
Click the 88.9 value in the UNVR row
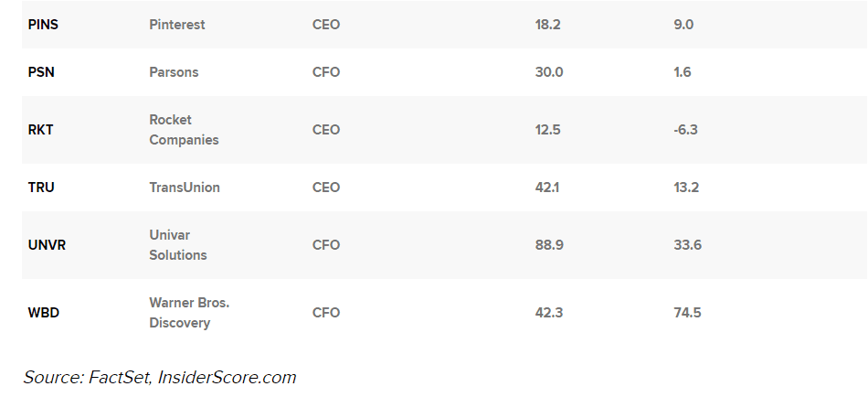click(x=548, y=245)
